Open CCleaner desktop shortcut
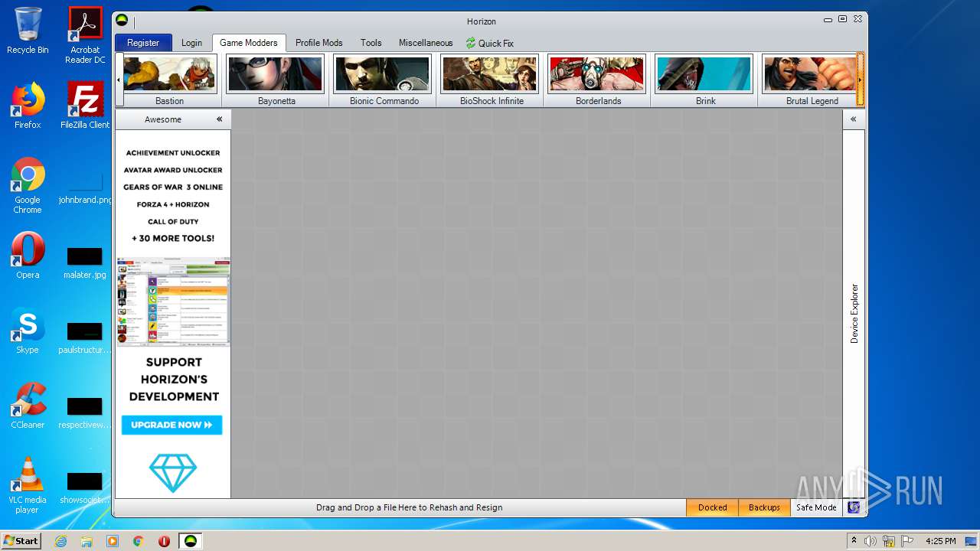 28,406
